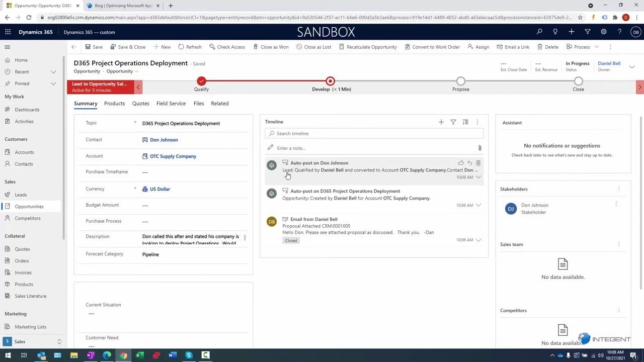Screen dimensions: 644x362
Task: Click the New command
Action: coord(162,47)
